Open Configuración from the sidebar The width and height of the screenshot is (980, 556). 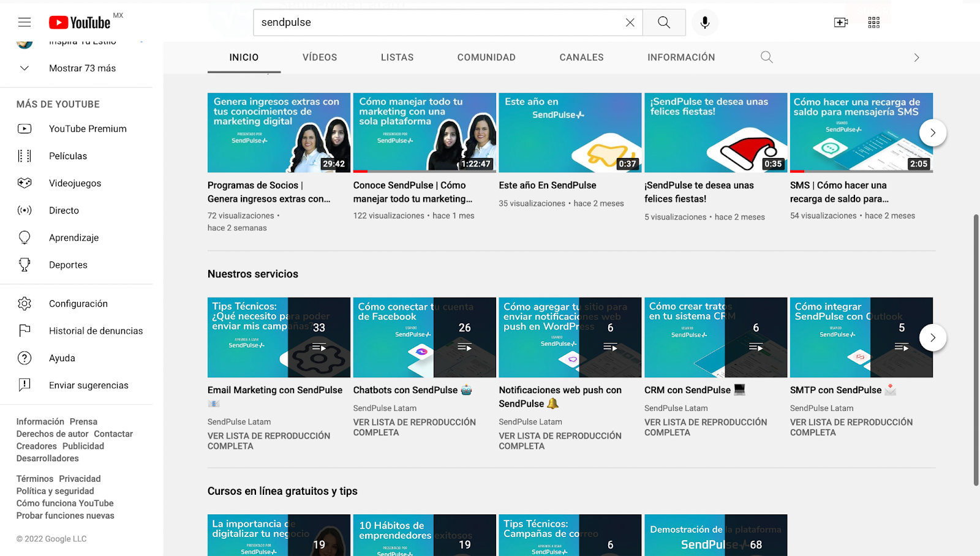coord(78,304)
